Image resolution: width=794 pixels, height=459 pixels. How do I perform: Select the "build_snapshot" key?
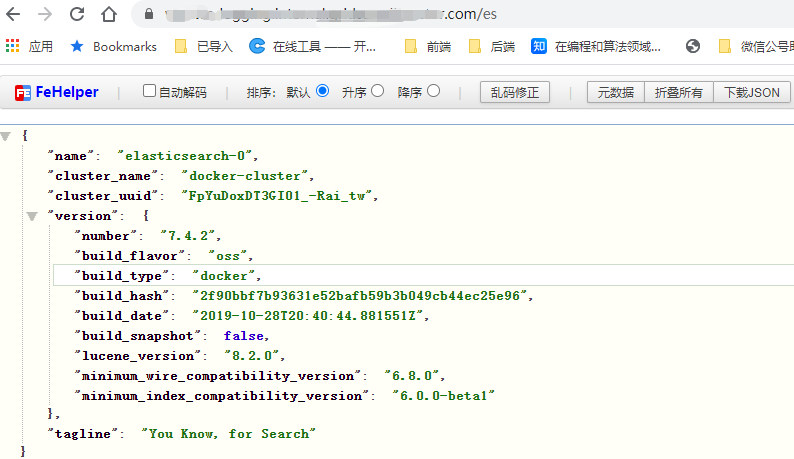point(137,335)
